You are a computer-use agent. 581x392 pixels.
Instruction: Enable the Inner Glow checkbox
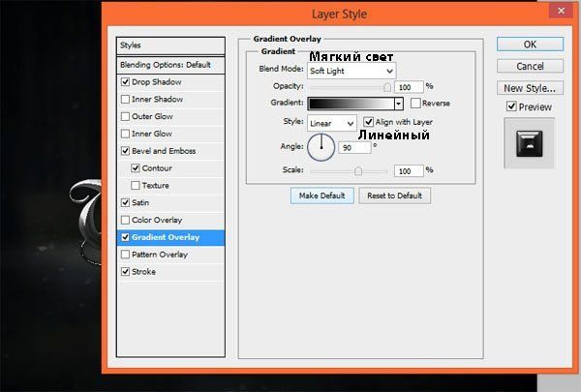click(125, 134)
